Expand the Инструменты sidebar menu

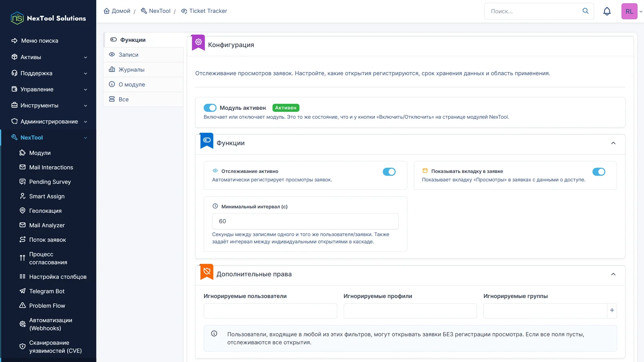click(48, 105)
